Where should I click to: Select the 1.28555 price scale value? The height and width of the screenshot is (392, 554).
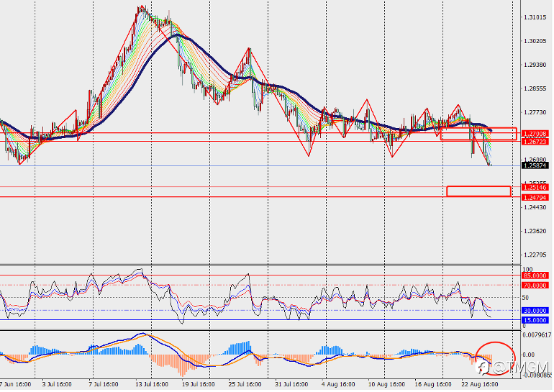[535, 88]
